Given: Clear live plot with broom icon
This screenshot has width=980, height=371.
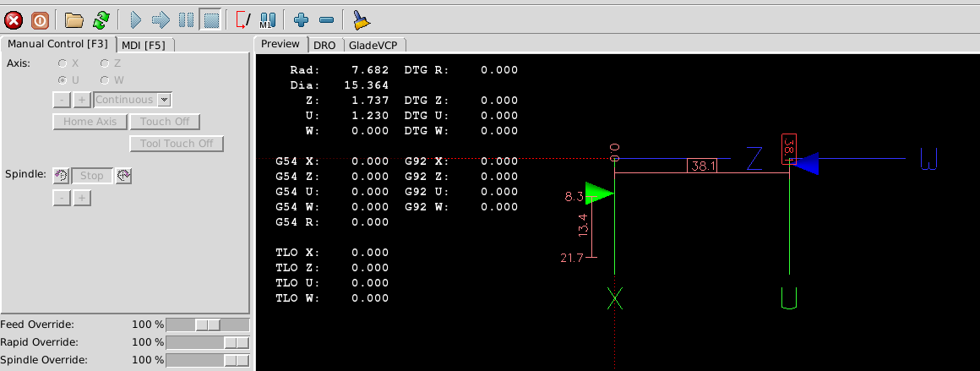Looking at the screenshot, I should tap(361, 19).
